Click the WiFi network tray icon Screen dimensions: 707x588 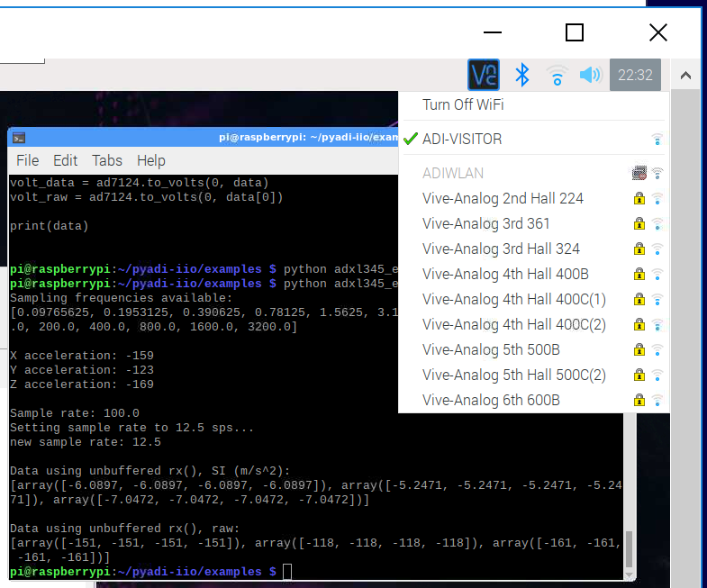557,76
